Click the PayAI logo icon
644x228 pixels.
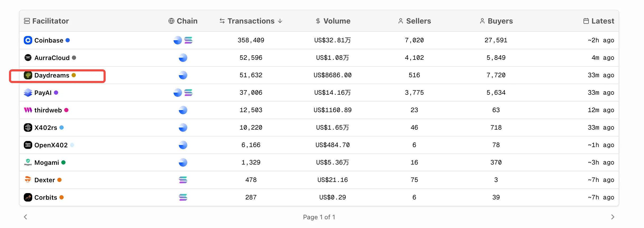click(28, 93)
